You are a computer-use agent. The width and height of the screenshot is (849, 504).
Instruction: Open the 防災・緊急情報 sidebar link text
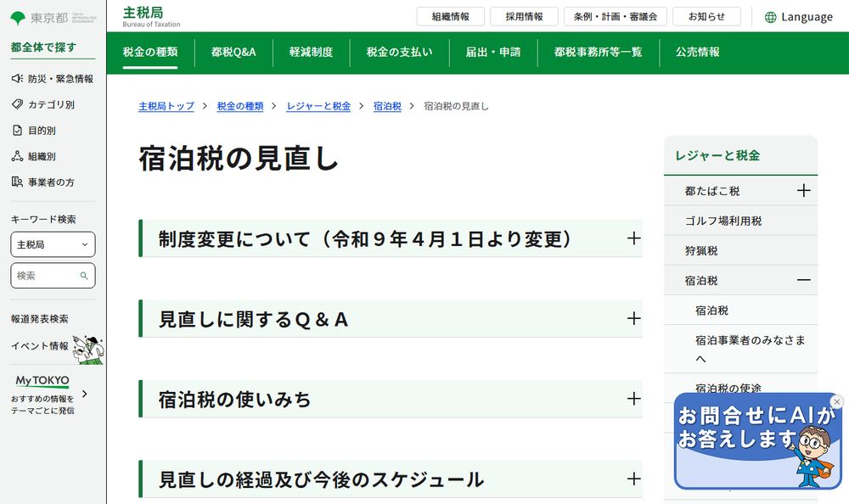click(x=60, y=79)
